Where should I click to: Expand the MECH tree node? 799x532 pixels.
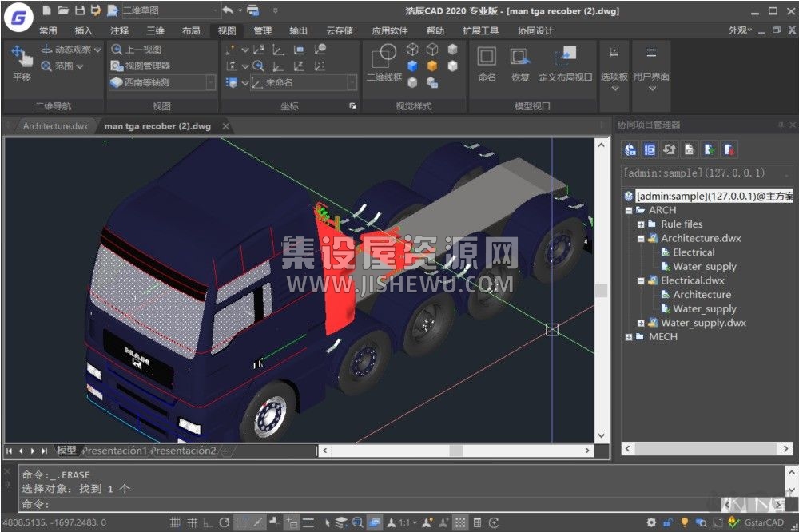click(x=629, y=337)
